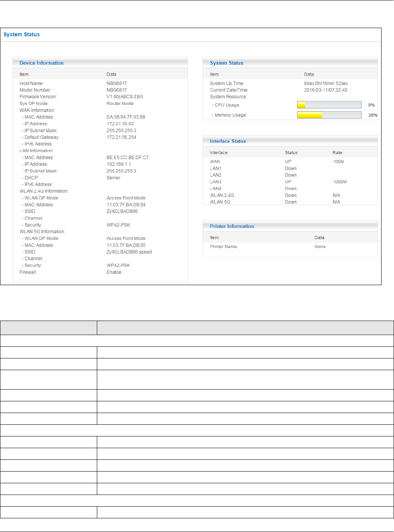The image size is (394, 532).
Task: Click the LAN Information heading
Action: (37, 151)
